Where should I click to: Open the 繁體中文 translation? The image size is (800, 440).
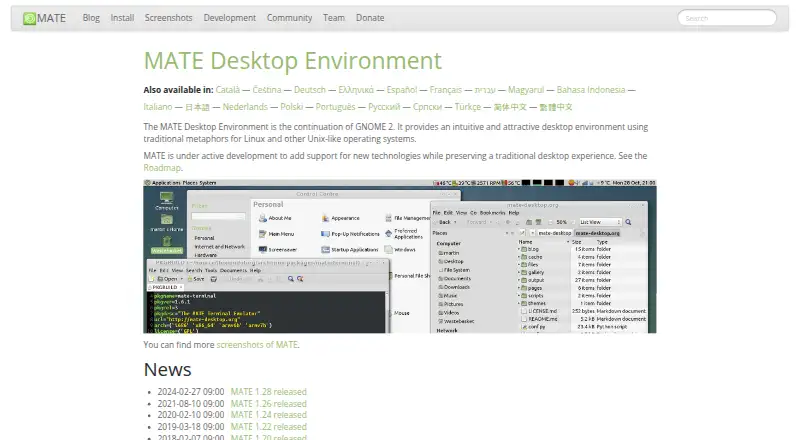(556, 107)
